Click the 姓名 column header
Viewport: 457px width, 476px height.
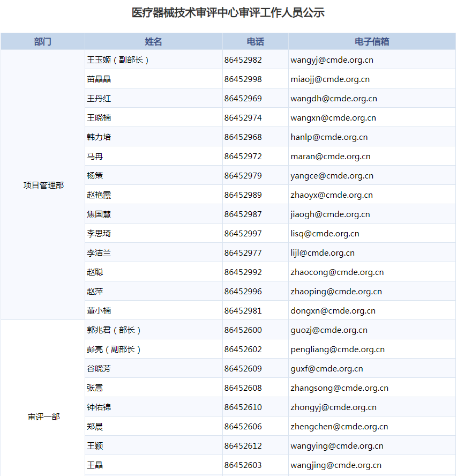click(x=153, y=42)
